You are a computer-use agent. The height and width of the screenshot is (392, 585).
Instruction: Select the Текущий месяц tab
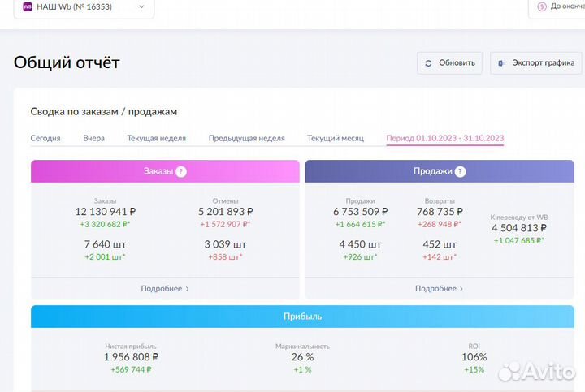[x=335, y=138]
